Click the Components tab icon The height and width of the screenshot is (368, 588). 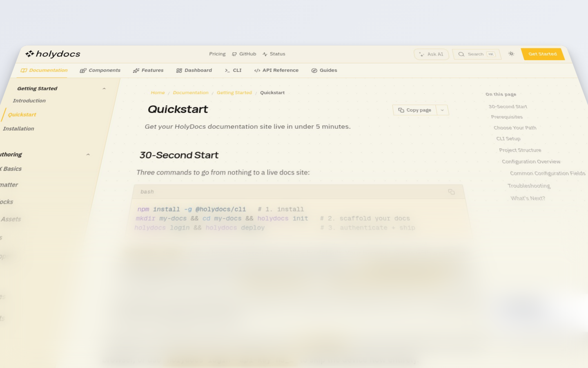click(83, 71)
